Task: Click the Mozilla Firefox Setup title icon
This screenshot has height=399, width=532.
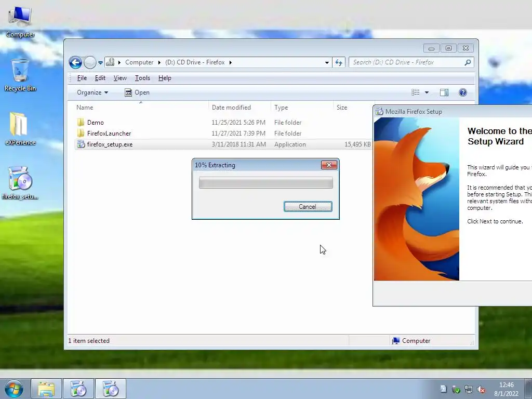Action: point(379,112)
